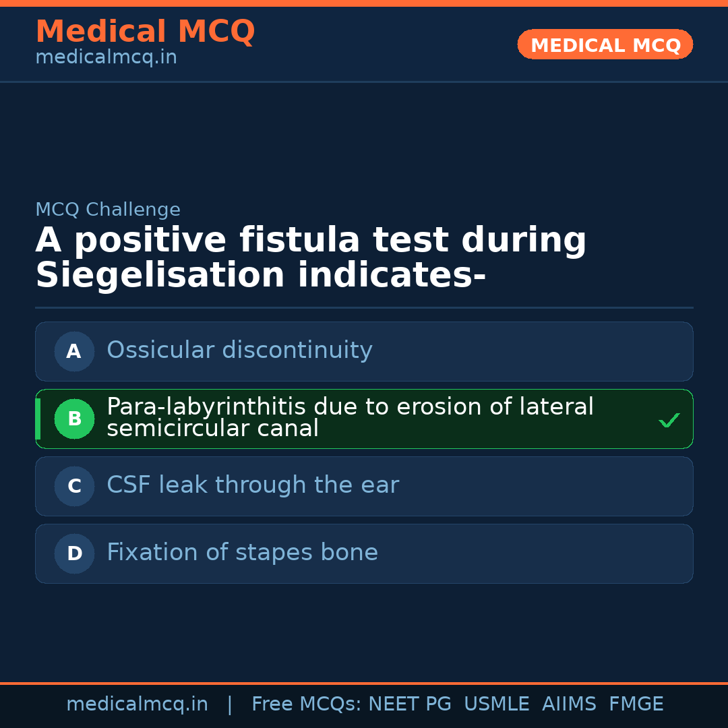
Task: Click the Free MCQs footer label
Action: [x=306, y=704]
